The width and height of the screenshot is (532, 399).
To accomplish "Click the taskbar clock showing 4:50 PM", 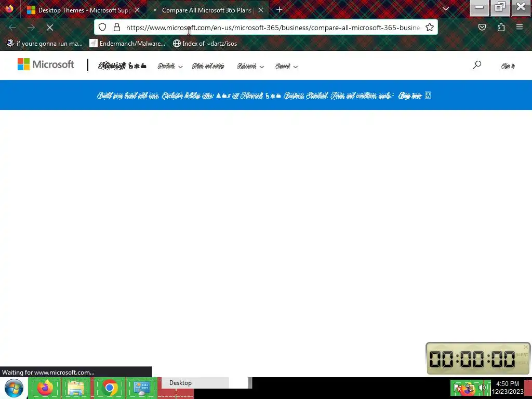I will click(508, 388).
